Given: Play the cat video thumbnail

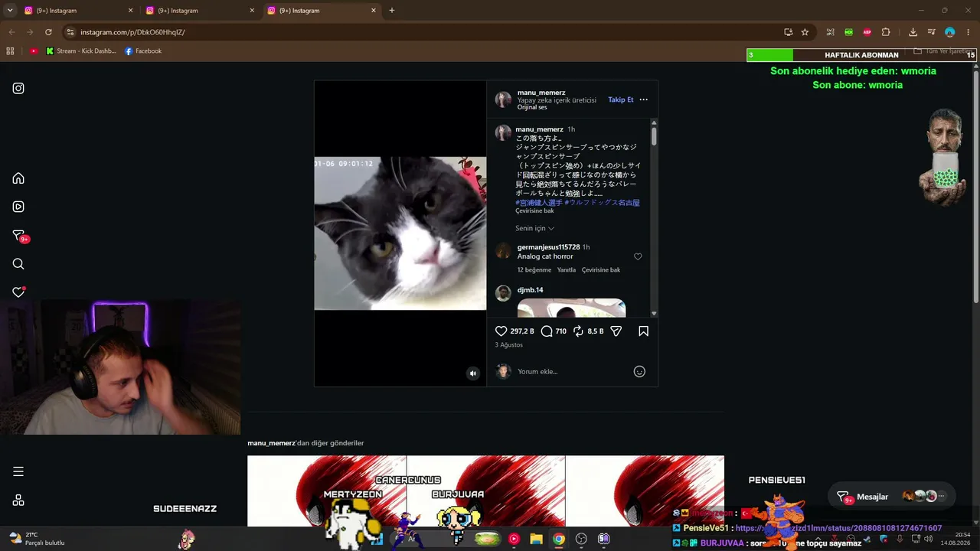Looking at the screenshot, I should point(400,233).
